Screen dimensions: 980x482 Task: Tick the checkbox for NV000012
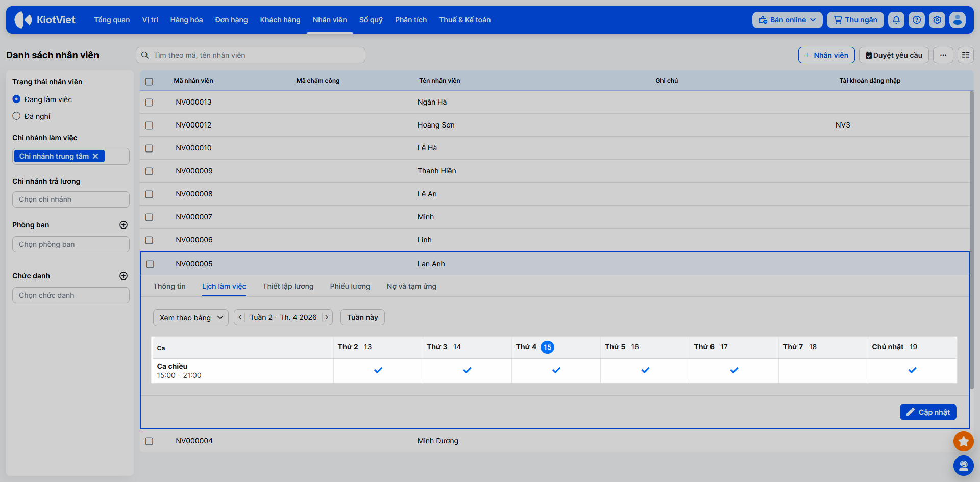coord(149,125)
